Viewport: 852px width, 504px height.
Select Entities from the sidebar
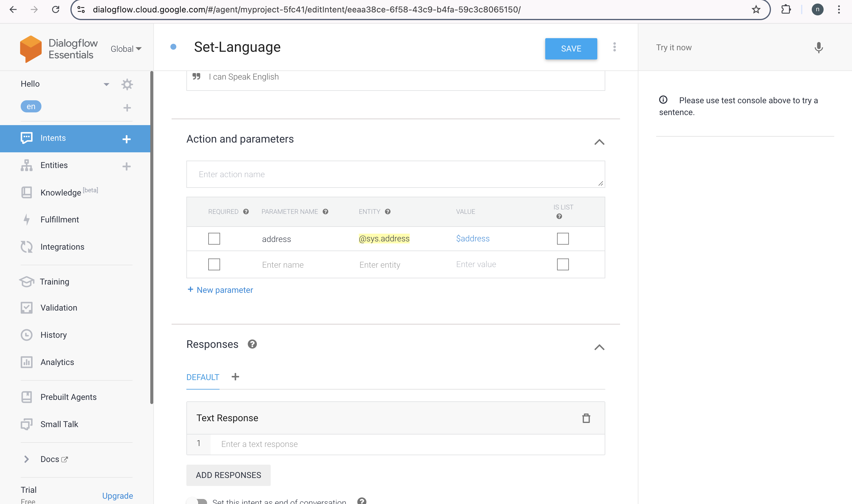54,165
